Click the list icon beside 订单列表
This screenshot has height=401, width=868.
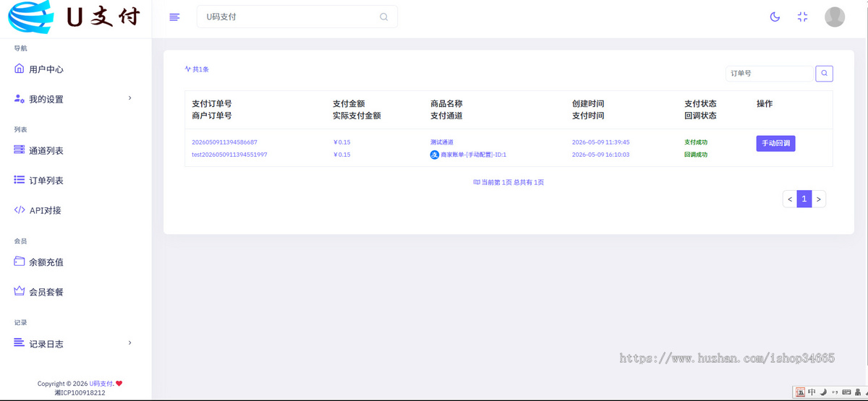point(20,180)
